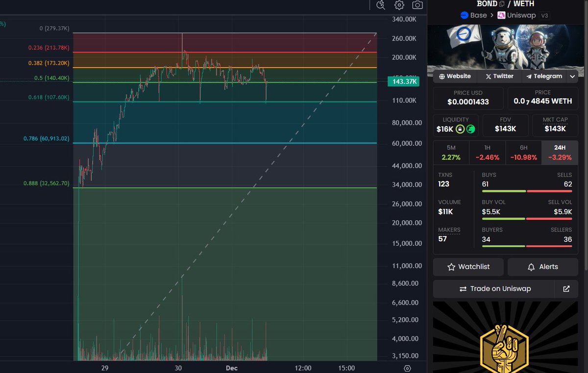Copy the BOND token address
This screenshot has height=373, width=588.
point(502,4)
